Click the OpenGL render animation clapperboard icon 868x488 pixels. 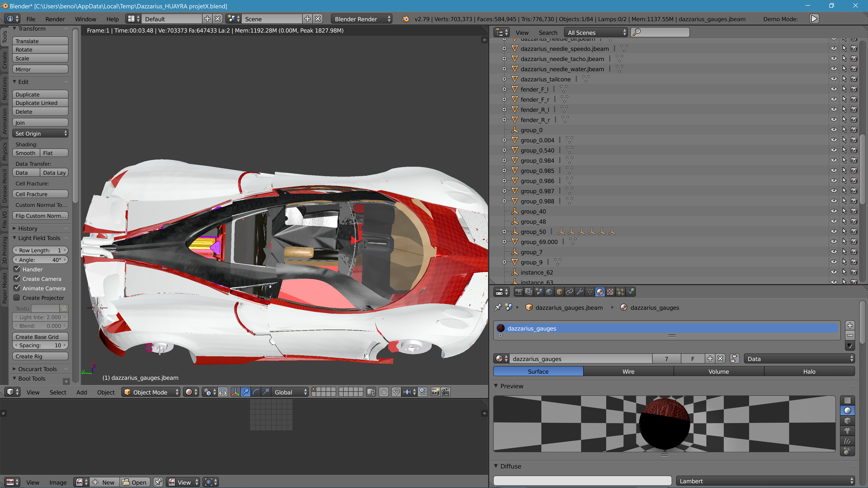coord(446,392)
